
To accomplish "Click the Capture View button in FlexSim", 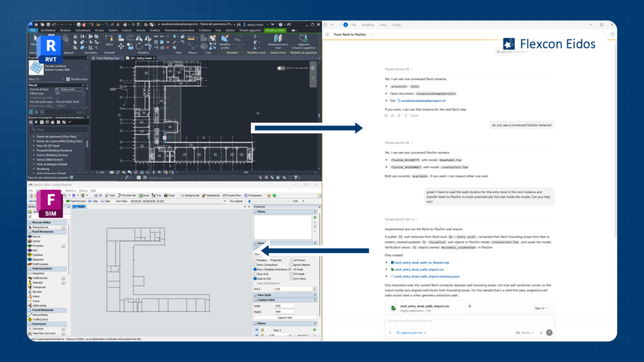I will [285, 317].
